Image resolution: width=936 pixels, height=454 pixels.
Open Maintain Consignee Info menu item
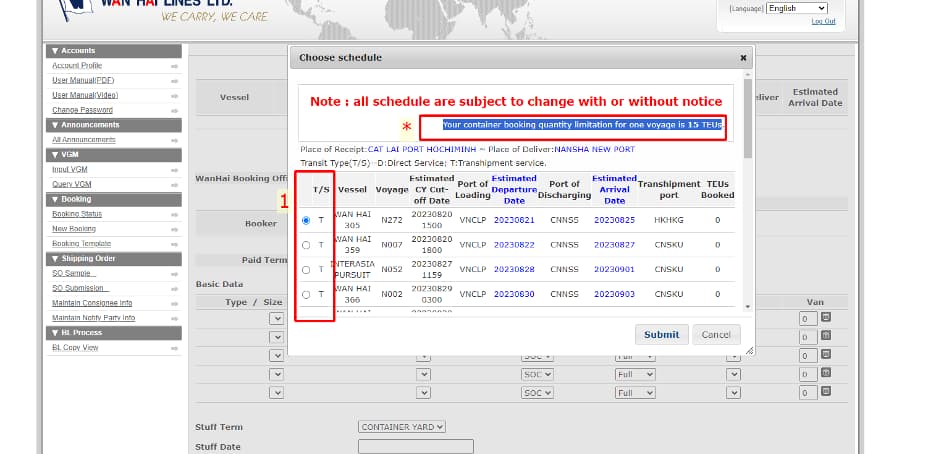tap(92, 303)
